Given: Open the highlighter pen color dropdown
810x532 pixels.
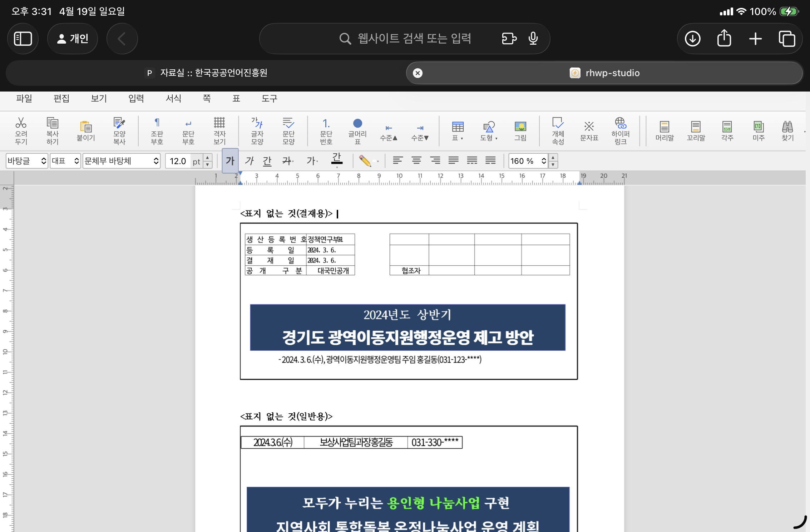Looking at the screenshot, I should [377, 161].
